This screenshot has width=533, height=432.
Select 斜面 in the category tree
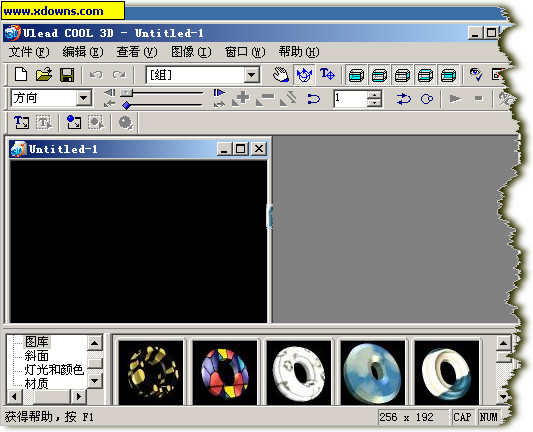click(36, 356)
